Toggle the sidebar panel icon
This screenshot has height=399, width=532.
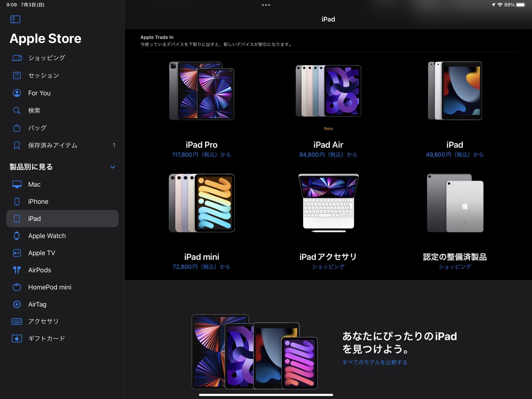click(15, 19)
